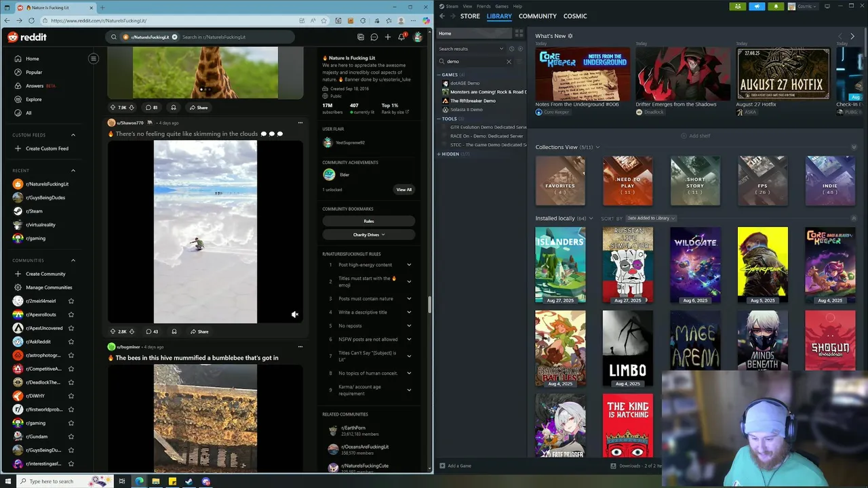Give award on the giraffe post

(174, 107)
